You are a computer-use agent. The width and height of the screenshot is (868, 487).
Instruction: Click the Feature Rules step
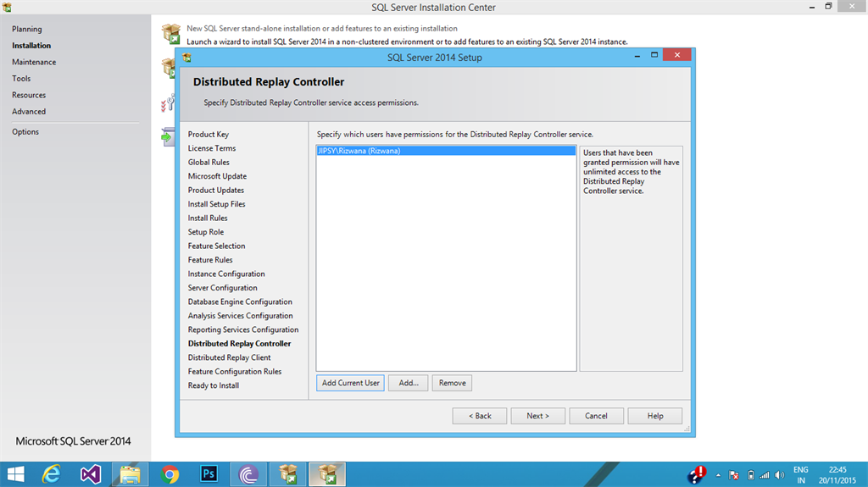[210, 259]
